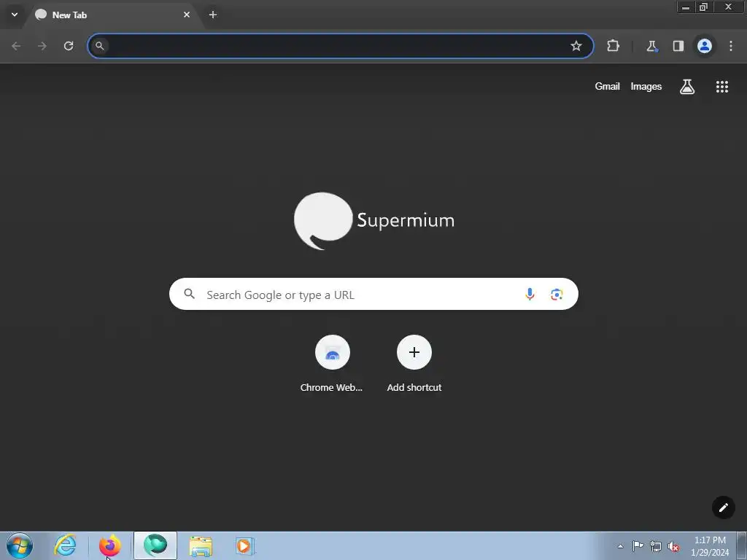
Task: Customize this page with pencil button
Action: [723, 507]
